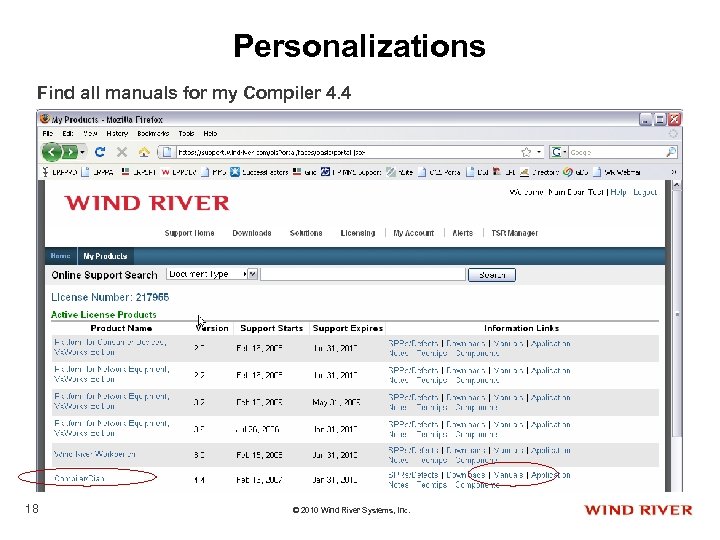Click the magnifier icon in the Google search box
Viewport: 720px width, 540px height.
point(671,152)
